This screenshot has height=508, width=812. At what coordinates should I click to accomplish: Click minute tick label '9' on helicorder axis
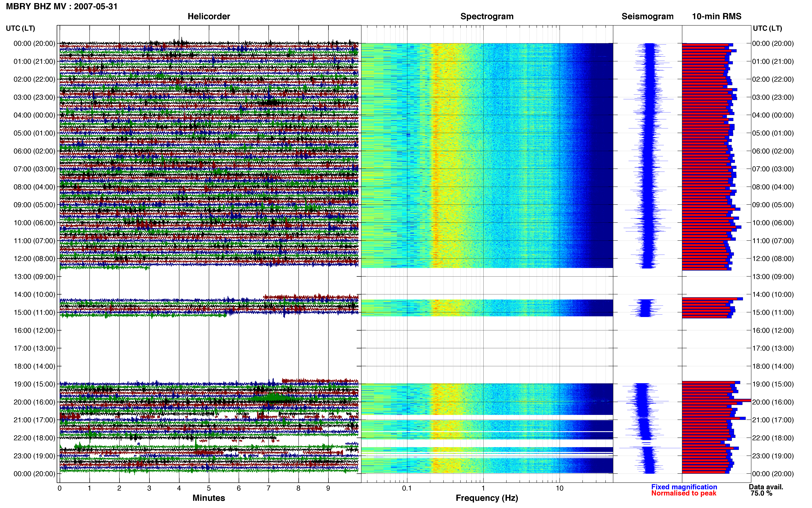(x=328, y=488)
